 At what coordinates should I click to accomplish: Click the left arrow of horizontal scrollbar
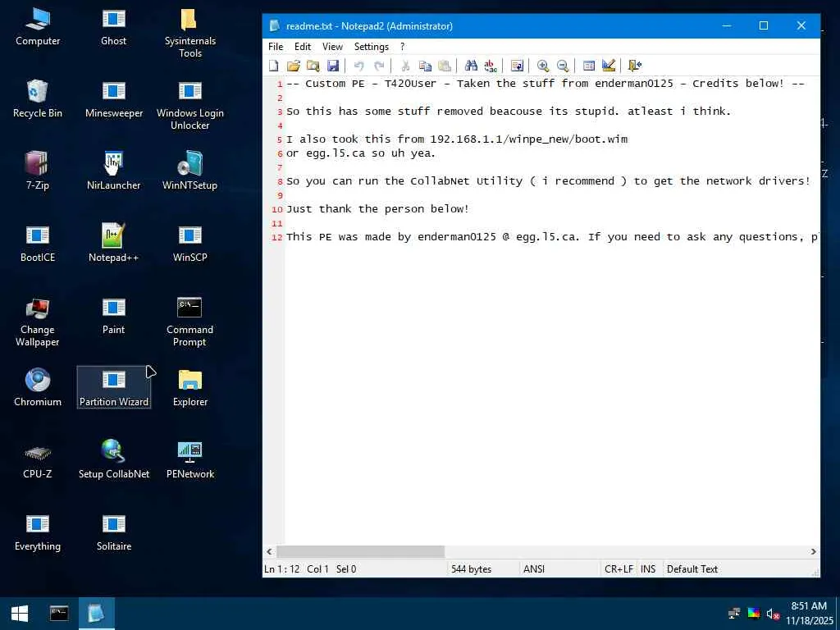pyautogui.click(x=269, y=551)
